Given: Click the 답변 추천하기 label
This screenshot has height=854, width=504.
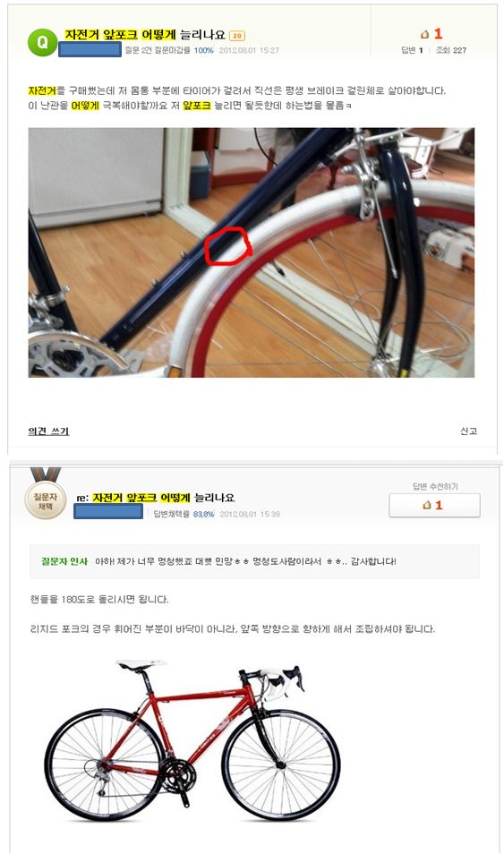Looking at the screenshot, I should pos(435,486).
